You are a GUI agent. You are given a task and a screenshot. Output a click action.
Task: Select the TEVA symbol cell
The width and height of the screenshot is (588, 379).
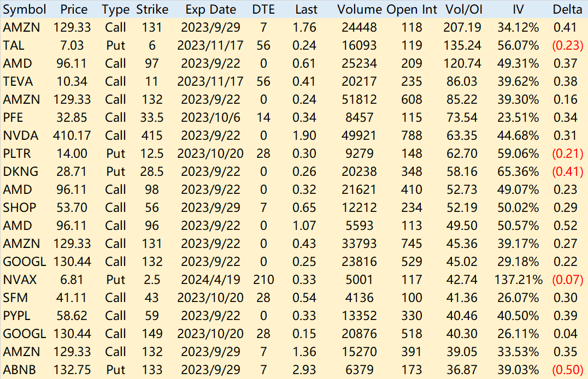(x=17, y=81)
